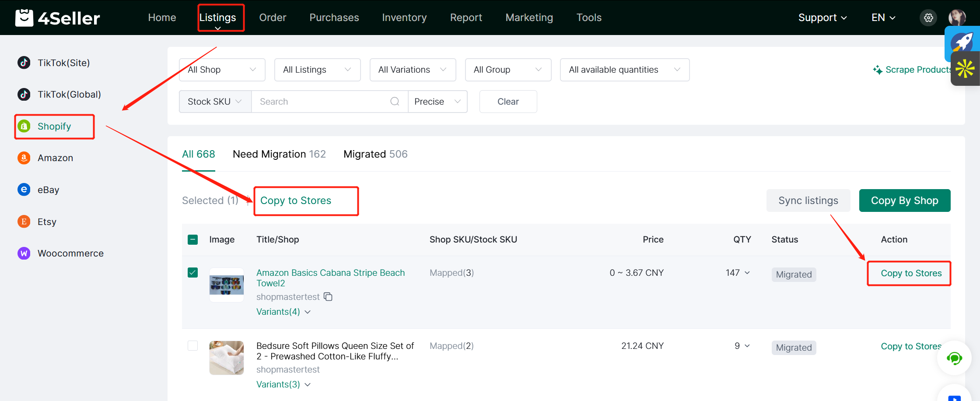Switch to the All 668 tab
Image resolution: width=980 pixels, height=401 pixels.
pos(199,154)
